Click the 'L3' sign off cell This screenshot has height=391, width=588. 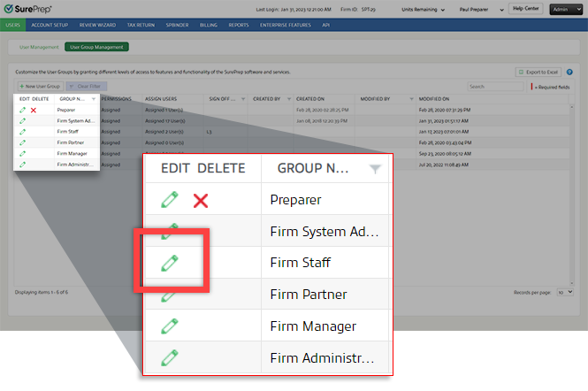tap(209, 132)
